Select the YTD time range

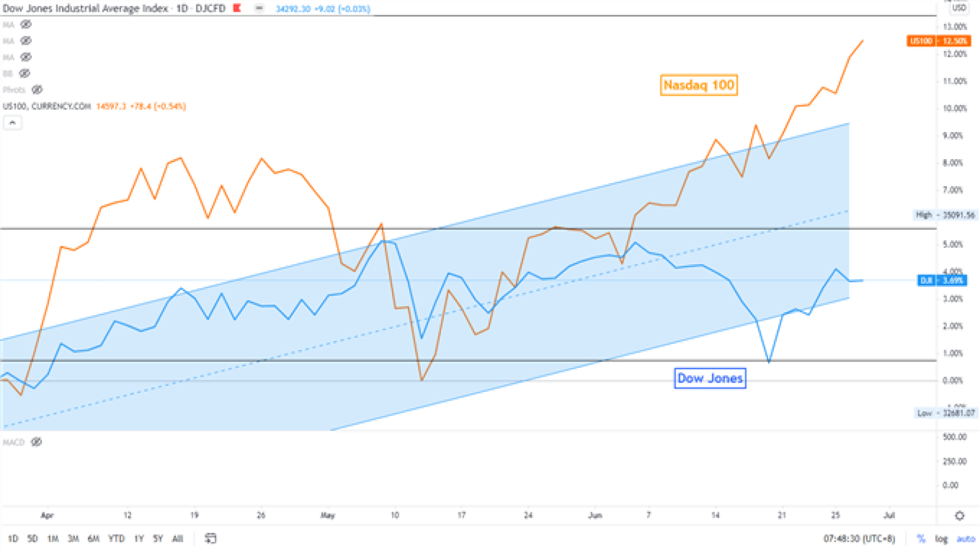(116, 539)
